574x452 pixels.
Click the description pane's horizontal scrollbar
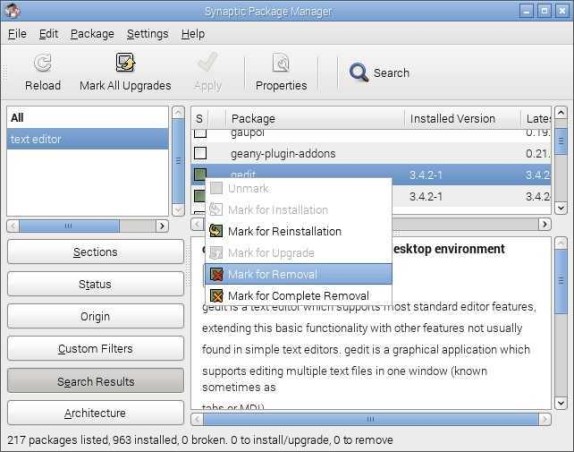pyautogui.click(x=370, y=419)
